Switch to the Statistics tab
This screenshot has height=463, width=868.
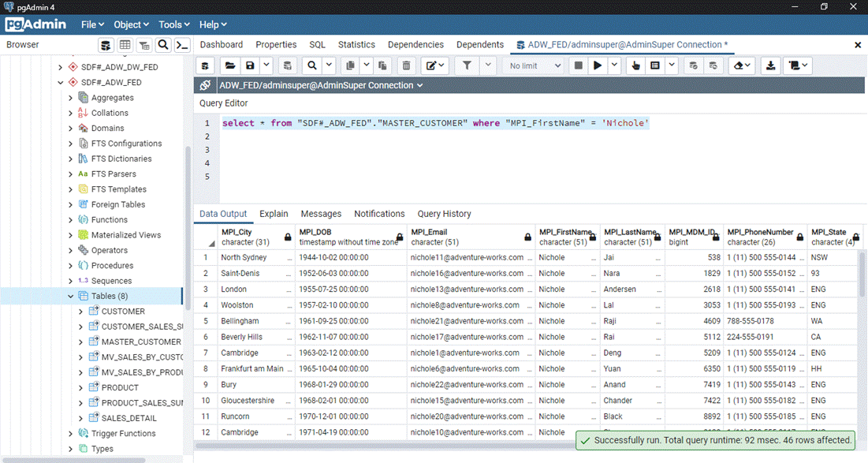[x=356, y=45]
